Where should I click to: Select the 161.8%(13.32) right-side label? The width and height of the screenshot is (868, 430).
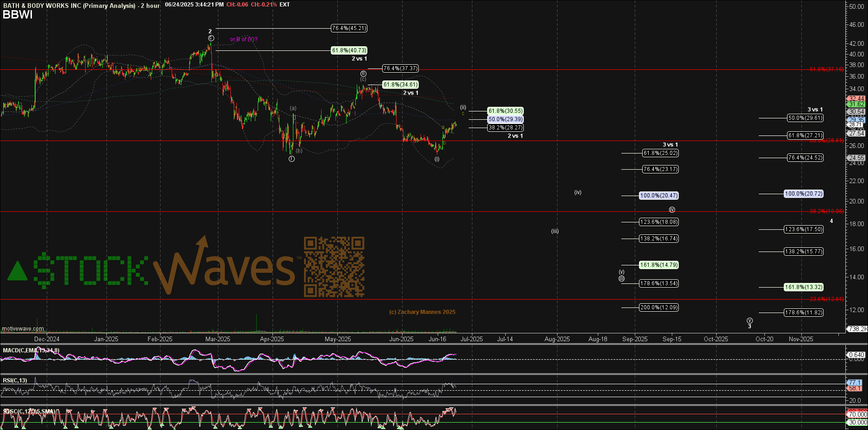pos(804,287)
